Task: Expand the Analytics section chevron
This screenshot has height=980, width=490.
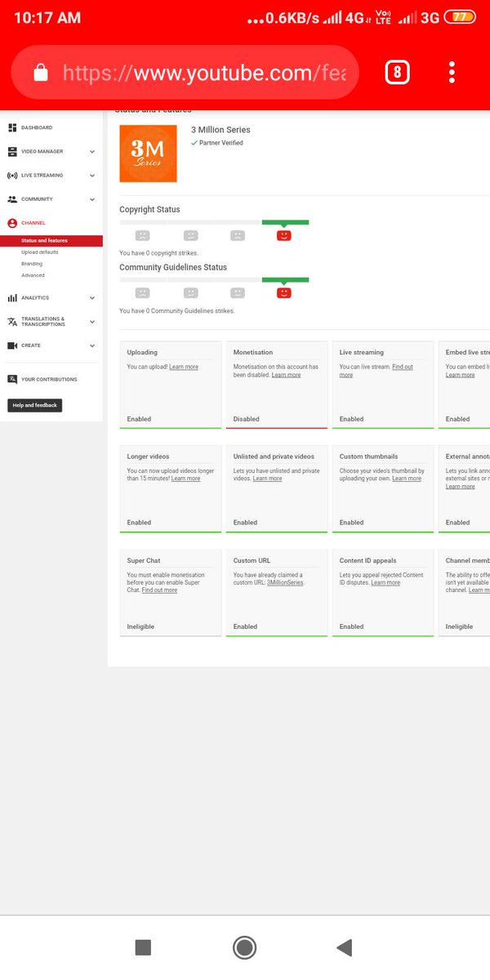Action: pos(92,298)
